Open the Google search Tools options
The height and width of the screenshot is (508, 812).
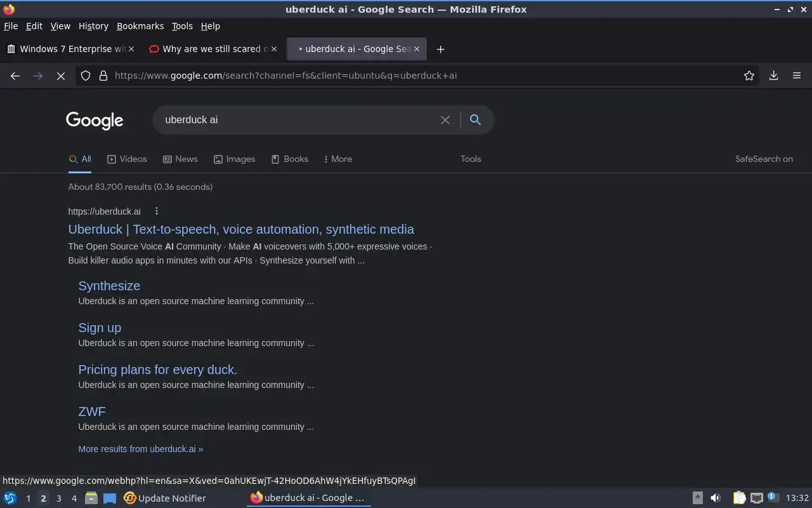[x=471, y=159]
